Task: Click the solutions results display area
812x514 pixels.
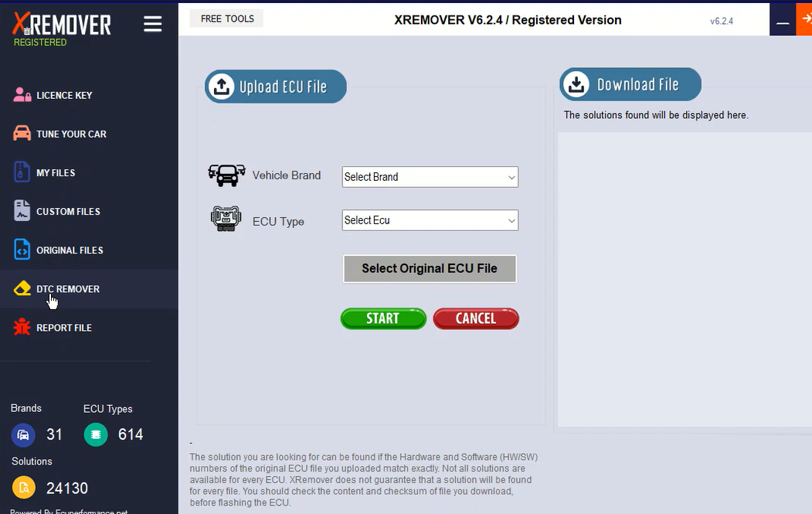Action: click(685, 280)
